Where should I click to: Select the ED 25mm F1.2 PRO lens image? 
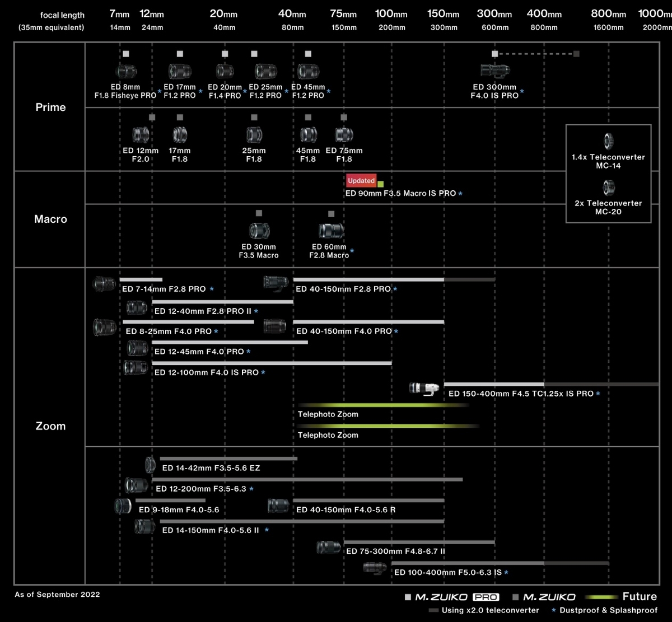click(x=265, y=71)
